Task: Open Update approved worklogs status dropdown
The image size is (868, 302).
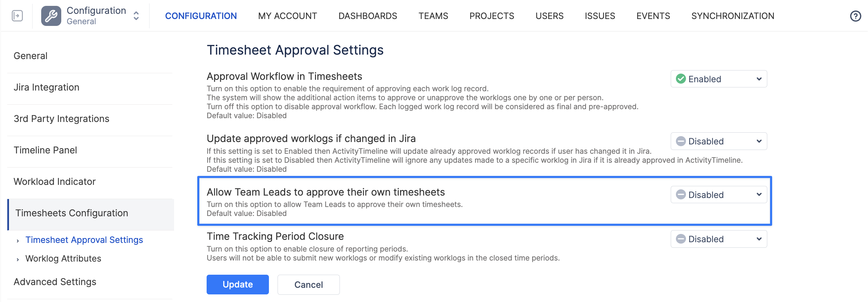Action: (718, 141)
